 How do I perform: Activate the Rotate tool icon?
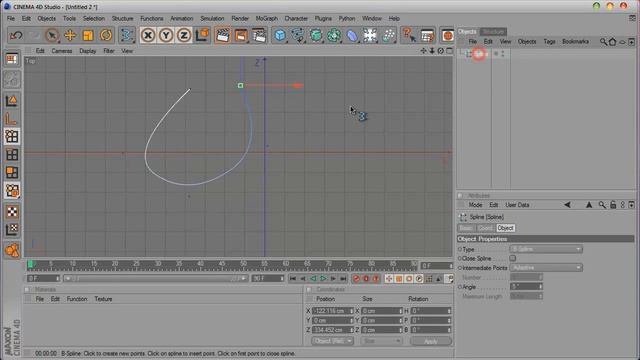[x=106, y=35]
